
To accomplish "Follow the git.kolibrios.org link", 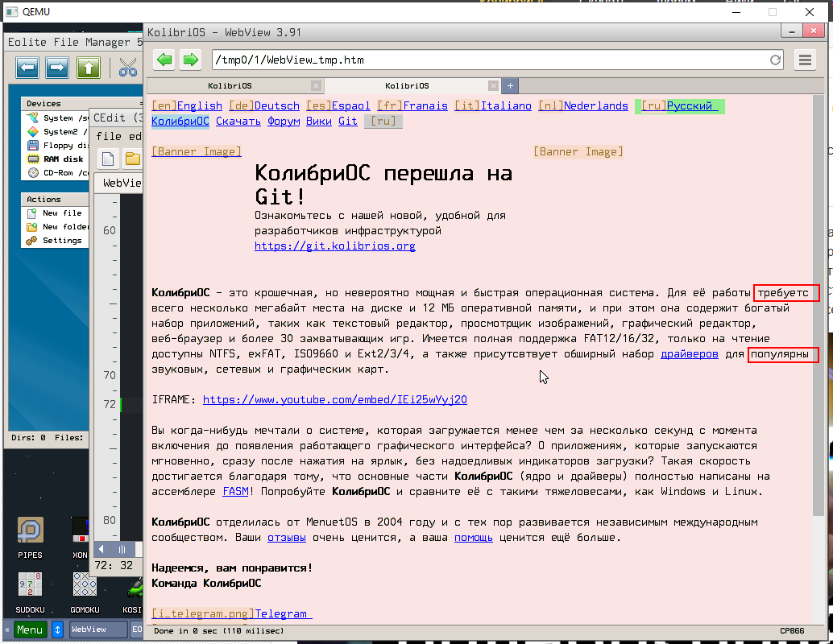I will pos(335,246).
